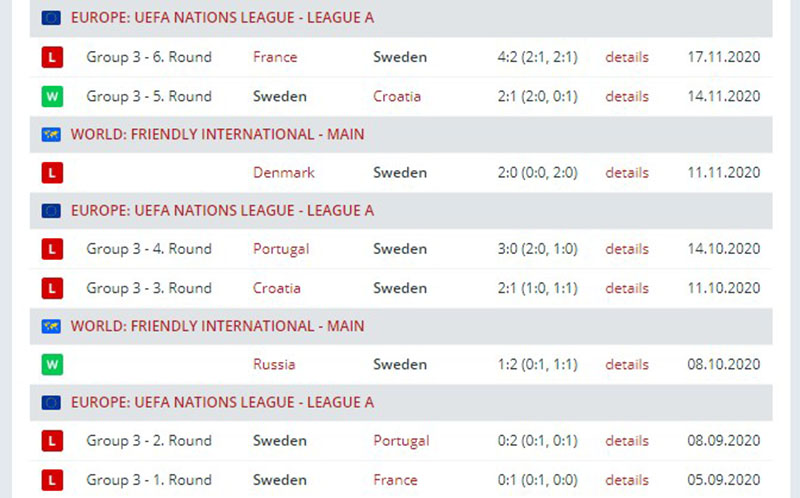800x498 pixels.
Task: Open details for Portugal vs Sweden 3:0
Action: (627, 249)
